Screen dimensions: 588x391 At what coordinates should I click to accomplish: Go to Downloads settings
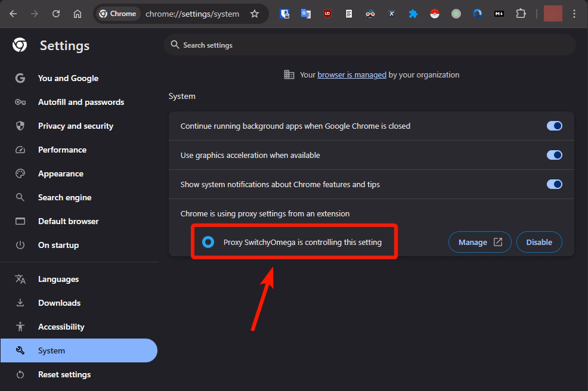79,303
